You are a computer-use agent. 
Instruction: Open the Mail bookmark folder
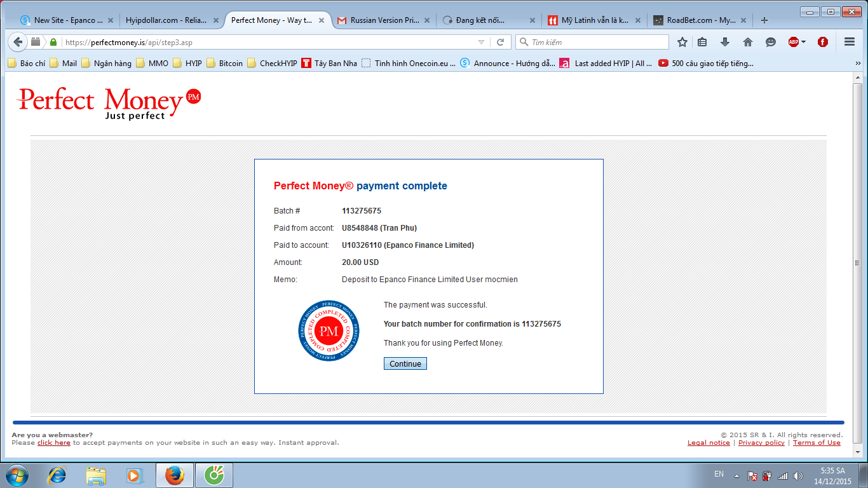coord(64,63)
